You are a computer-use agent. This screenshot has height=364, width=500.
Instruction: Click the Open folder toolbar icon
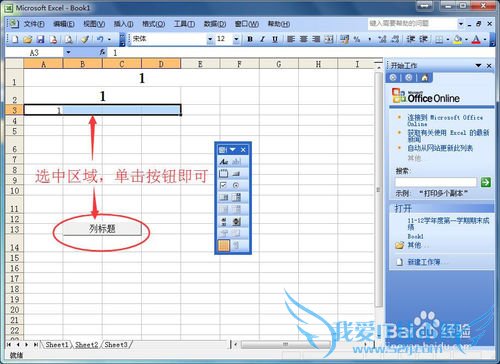tap(28, 39)
